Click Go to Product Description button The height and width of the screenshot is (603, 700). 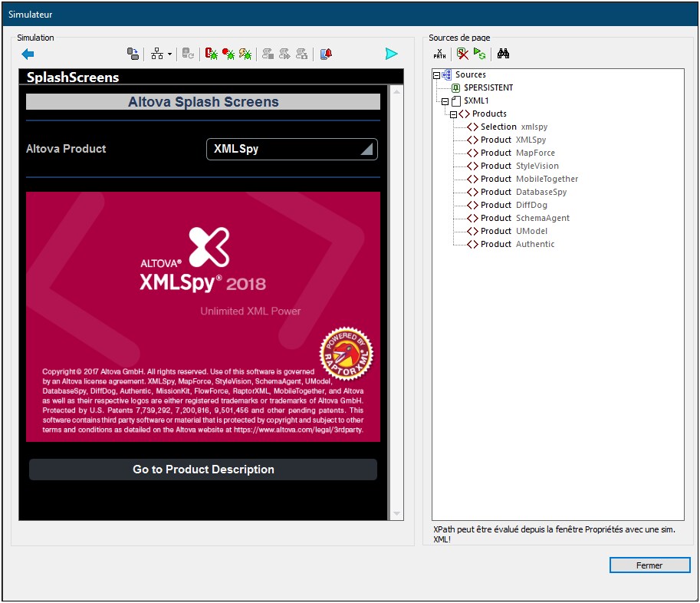(203, 470)
